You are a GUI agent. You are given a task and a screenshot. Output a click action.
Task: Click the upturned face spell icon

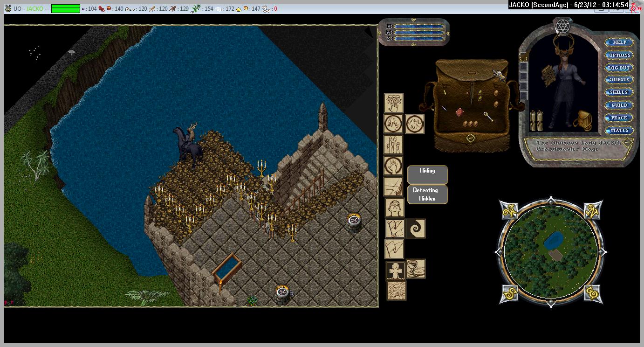point(394,208)
